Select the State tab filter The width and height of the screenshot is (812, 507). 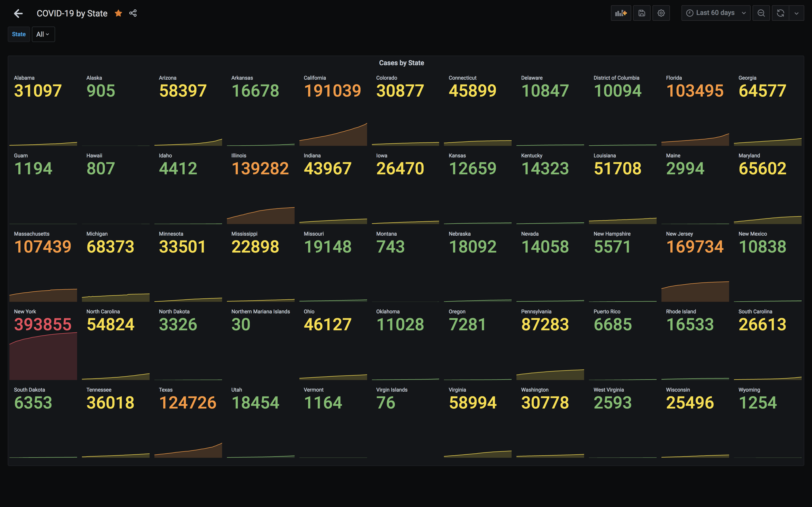tap(18, 34)
